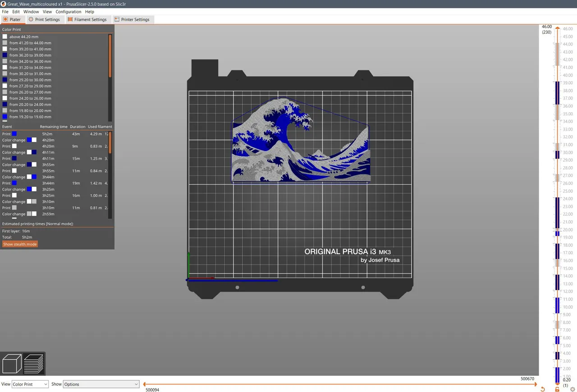Viewport: 577px width, 392px height.
Task: Click the PrusaSlicer app icon in title bar
Action: pyautogui.click(x=3, y=3)
